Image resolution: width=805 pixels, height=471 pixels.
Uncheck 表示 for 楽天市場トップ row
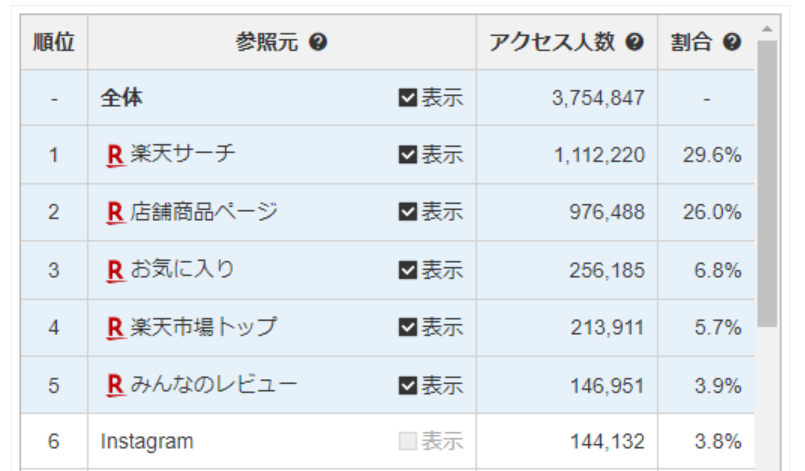tap(407, 328)
